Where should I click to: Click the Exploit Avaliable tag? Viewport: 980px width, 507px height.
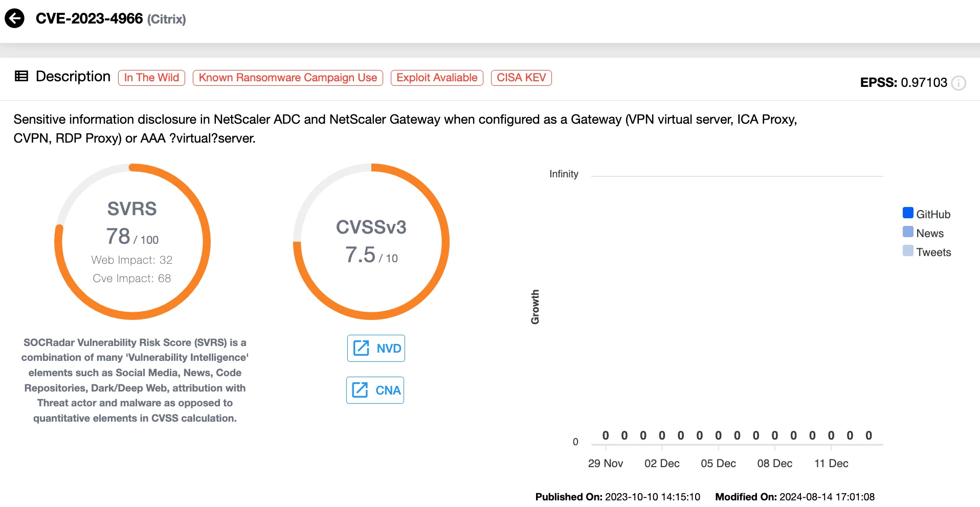pyautogui.click(x=437, y=78)
